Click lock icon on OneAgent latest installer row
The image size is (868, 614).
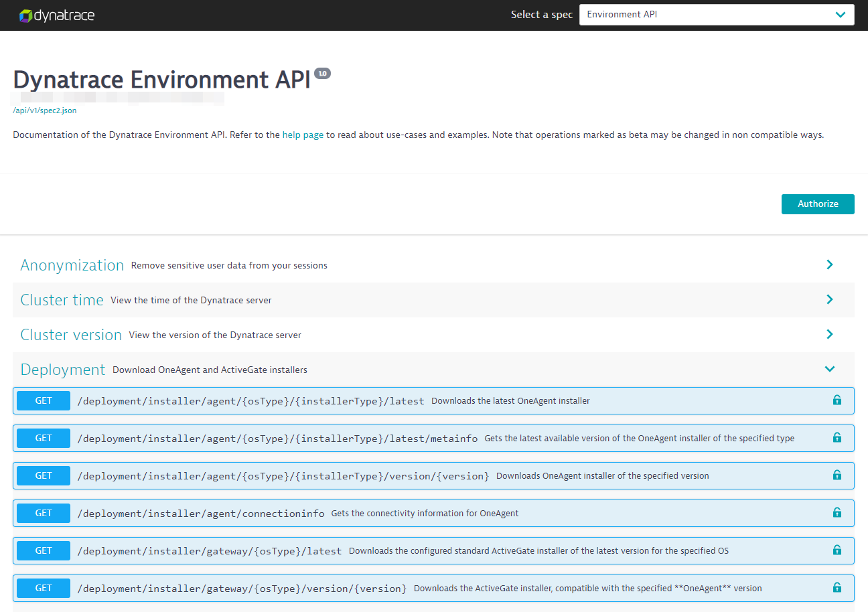[837, 400]
